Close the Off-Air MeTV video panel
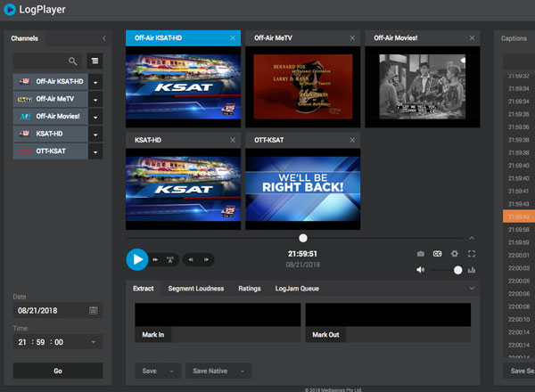 (x=352, y=38)
